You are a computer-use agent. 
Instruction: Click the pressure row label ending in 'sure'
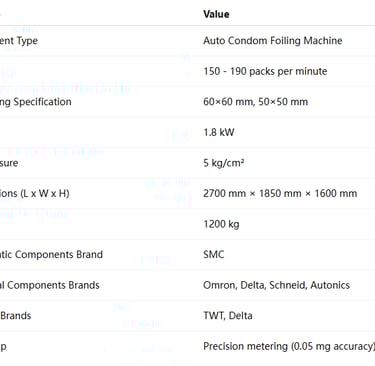click(9, 163)
